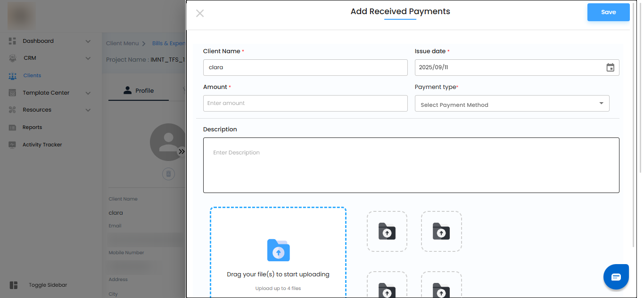Open Activity Tracker in the sidebar

[x=42, y=145]
